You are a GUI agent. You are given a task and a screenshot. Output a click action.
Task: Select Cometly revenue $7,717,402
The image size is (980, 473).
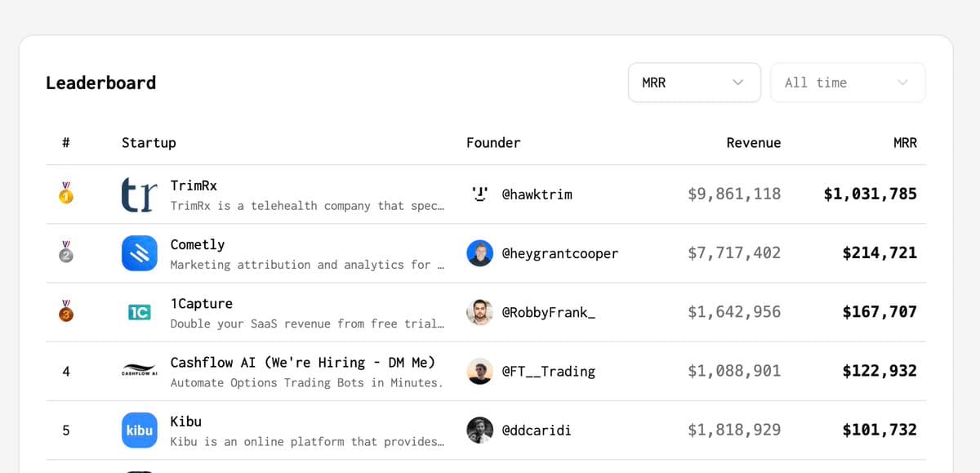(x=734, y=253)
